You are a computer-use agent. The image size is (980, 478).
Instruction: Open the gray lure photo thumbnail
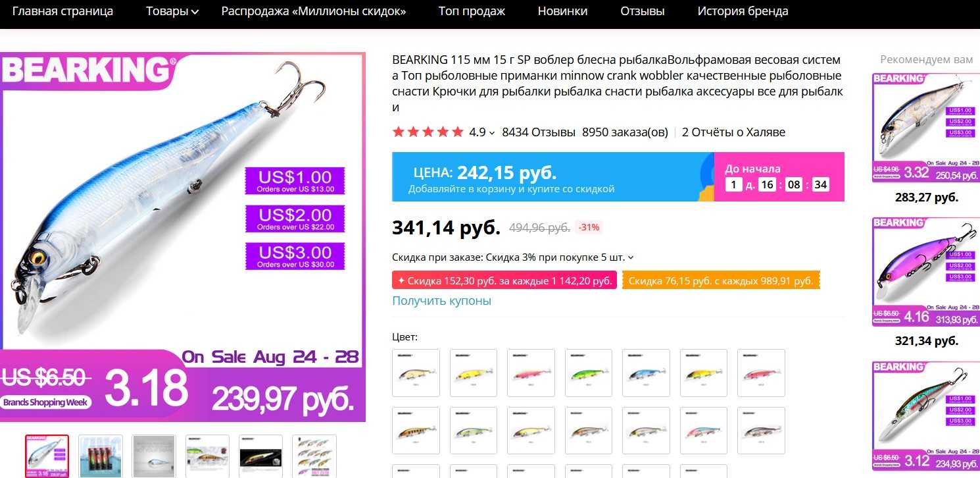click(154, 456)
